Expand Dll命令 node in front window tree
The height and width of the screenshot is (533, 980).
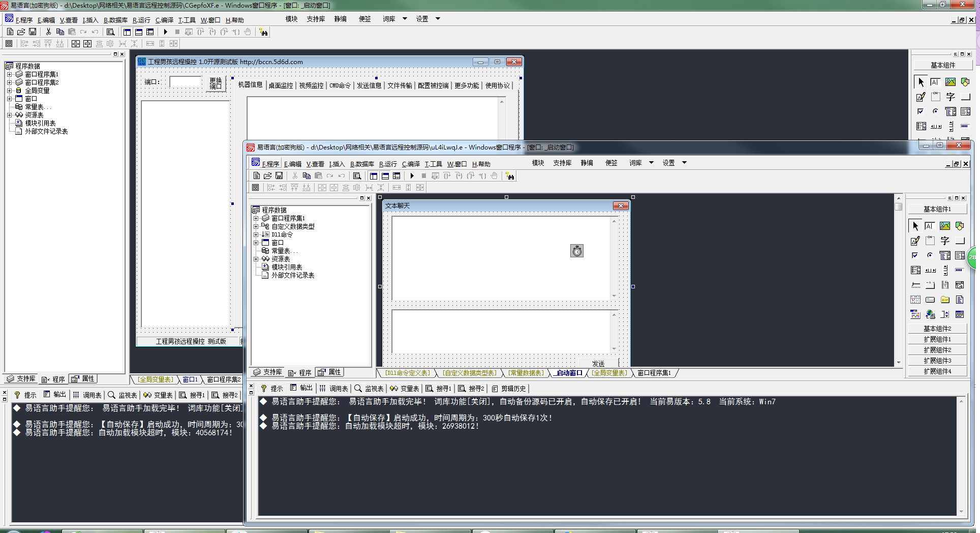[256, 234]
